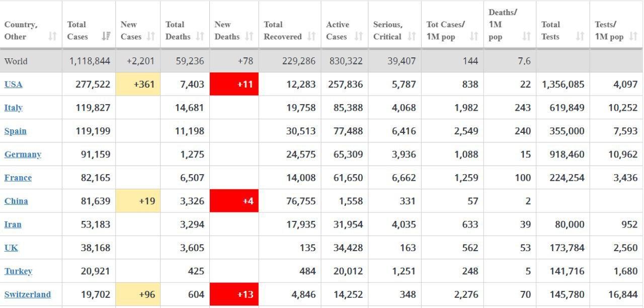
Task: Click Total Recovered sort arrows
Action: [x=311, y=37]
